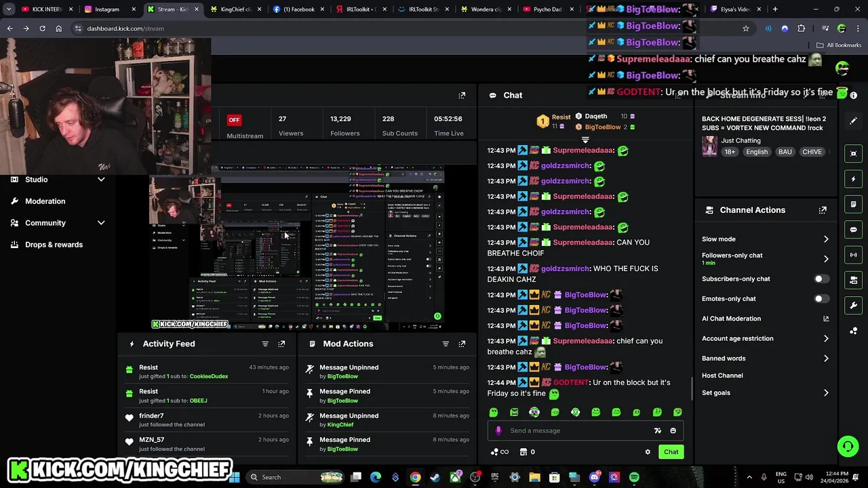The width and height of the screenshot is (868, 488).
Task: Open the speech bubble chat icon in right sidebar
Action: coord(854,230)
